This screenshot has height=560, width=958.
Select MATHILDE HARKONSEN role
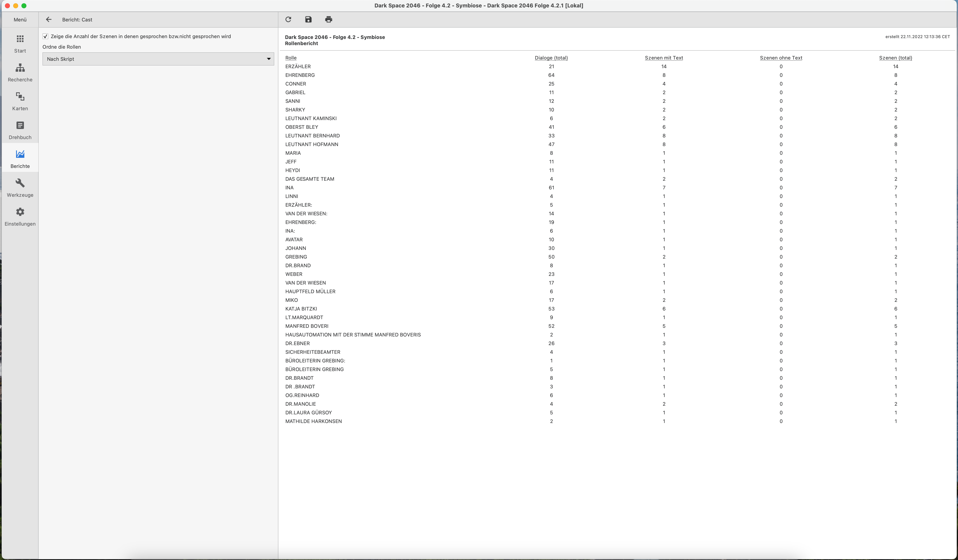click(x=313, y=421)
